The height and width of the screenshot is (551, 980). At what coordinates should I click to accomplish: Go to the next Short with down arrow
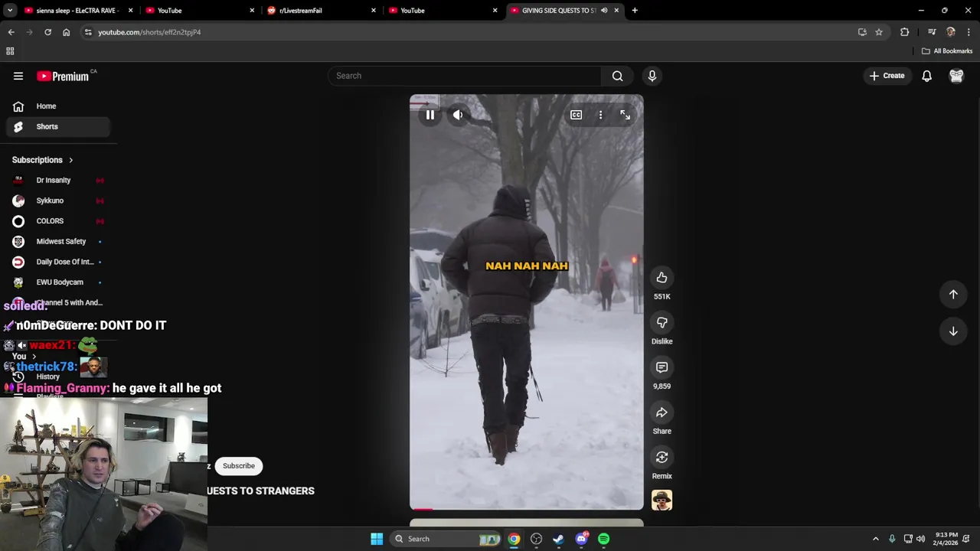click(953, 331)
